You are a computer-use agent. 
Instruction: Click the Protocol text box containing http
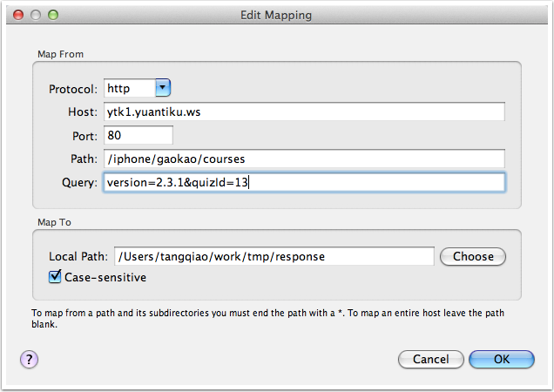point(128,88)
